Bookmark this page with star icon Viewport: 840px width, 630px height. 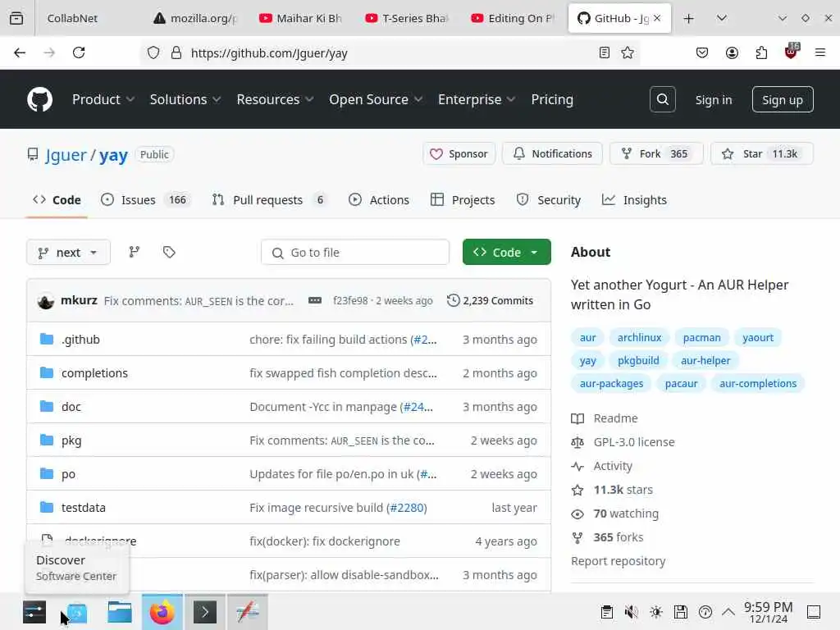(x=628, y=52)
